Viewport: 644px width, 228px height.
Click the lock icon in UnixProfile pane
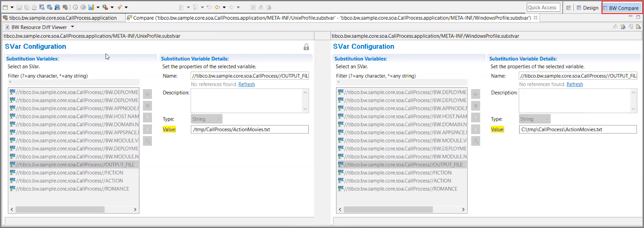click(306, 47)
